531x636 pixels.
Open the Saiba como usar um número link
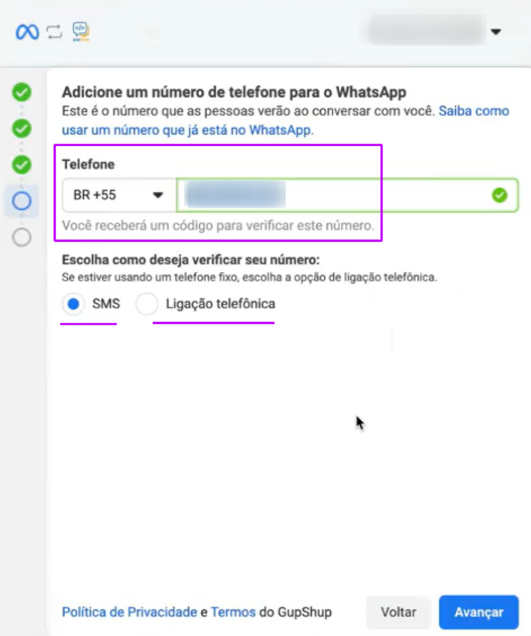coord(286,120)
